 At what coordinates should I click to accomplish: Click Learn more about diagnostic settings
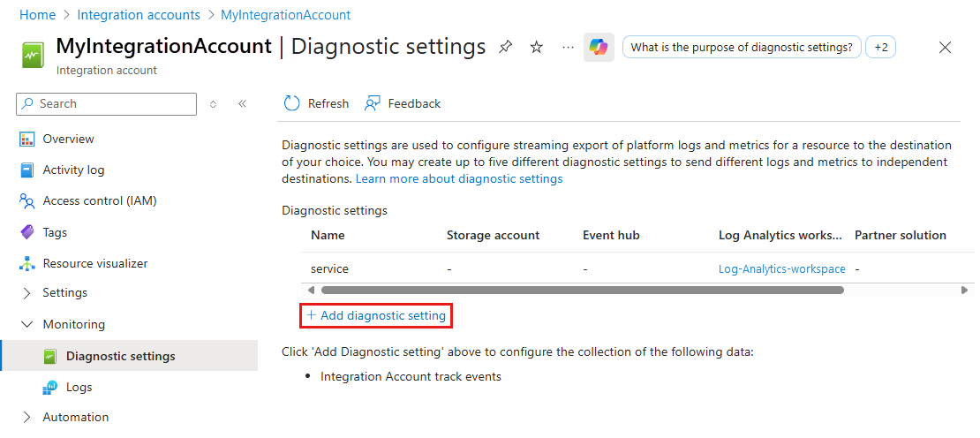[459, 178]
